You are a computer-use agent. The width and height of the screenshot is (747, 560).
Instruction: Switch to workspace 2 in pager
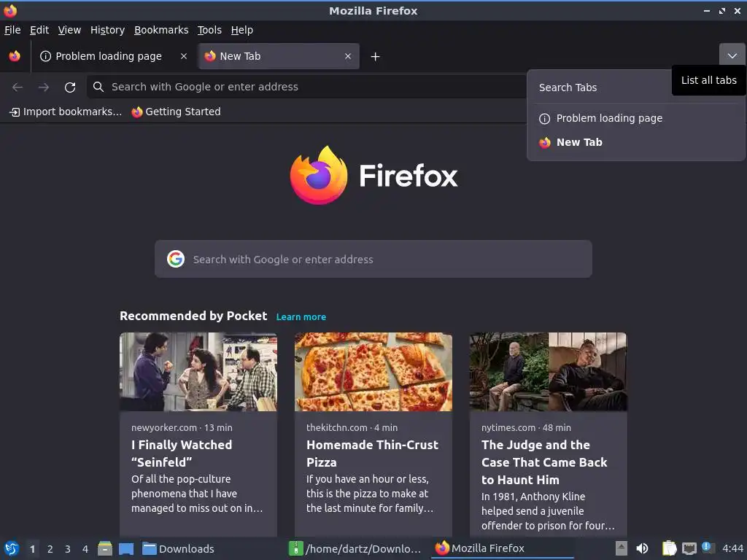(50, 549)
